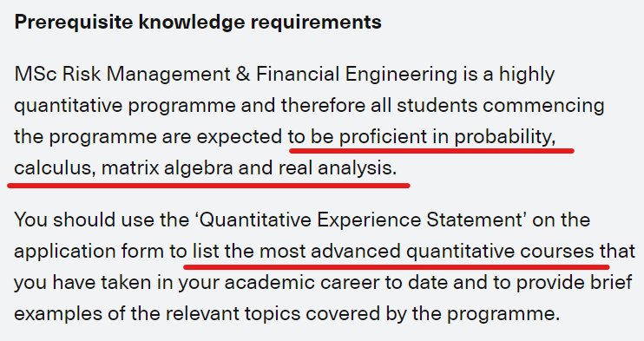Click the words 'Financial Engineering'
The image size is (644, 341).
pos(357,75)
